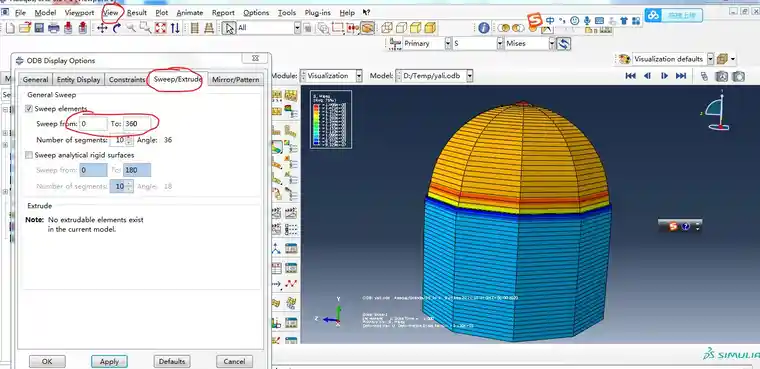The height and width of the screenshot is (369, 760).
Task: Save using the floppy disk icon
Action: [39, 28]
